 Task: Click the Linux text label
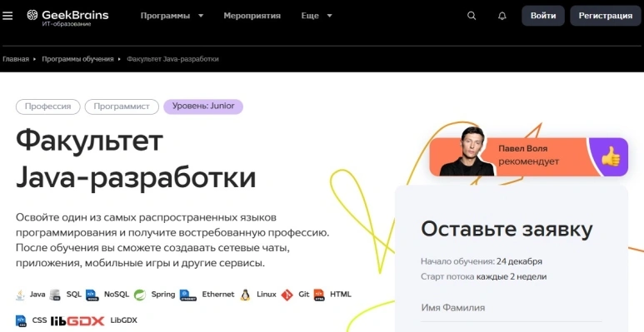click(x=267, y=295)
